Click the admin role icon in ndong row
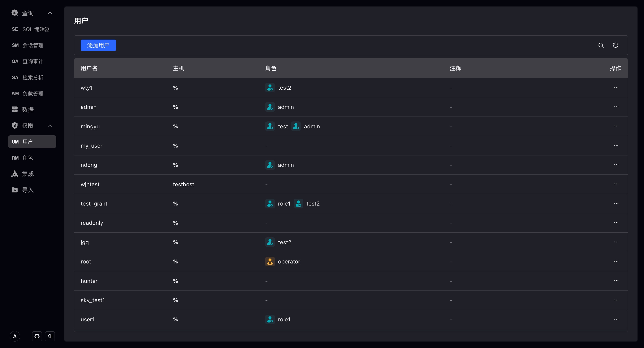The image size is (644, 348). pos(270,165)
